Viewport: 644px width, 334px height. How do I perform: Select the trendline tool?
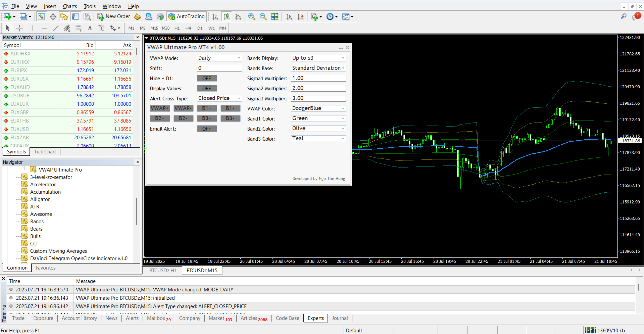[x=56, y=28]
